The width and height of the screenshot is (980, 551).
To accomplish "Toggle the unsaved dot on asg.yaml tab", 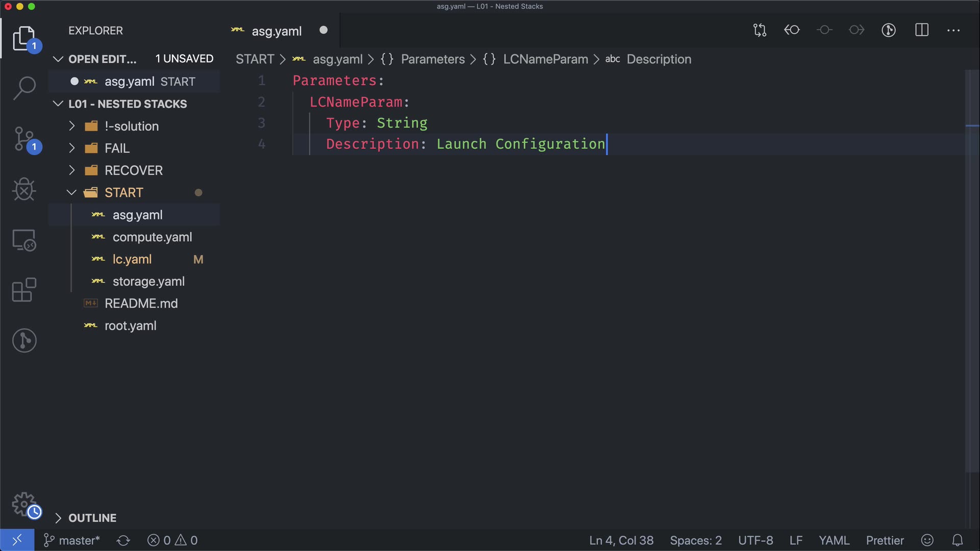I will (x=324, y=30).
